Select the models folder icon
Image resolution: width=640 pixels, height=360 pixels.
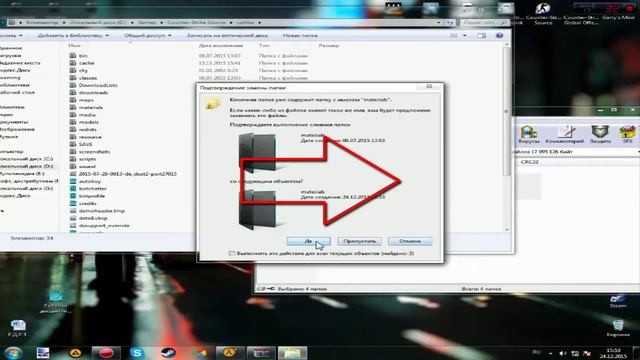(73, 122)
